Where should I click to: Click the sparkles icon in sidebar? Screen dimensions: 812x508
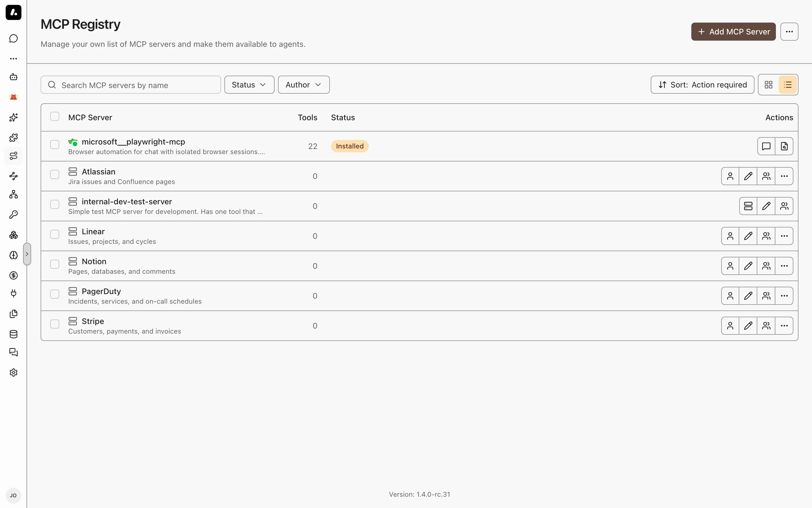pyautogui.click(x=14, y=117)
